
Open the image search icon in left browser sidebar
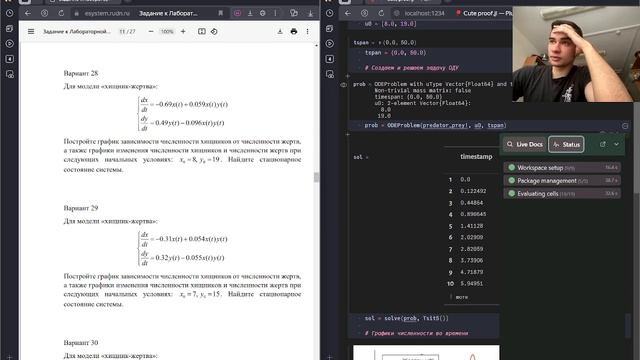tap(9, 74)
